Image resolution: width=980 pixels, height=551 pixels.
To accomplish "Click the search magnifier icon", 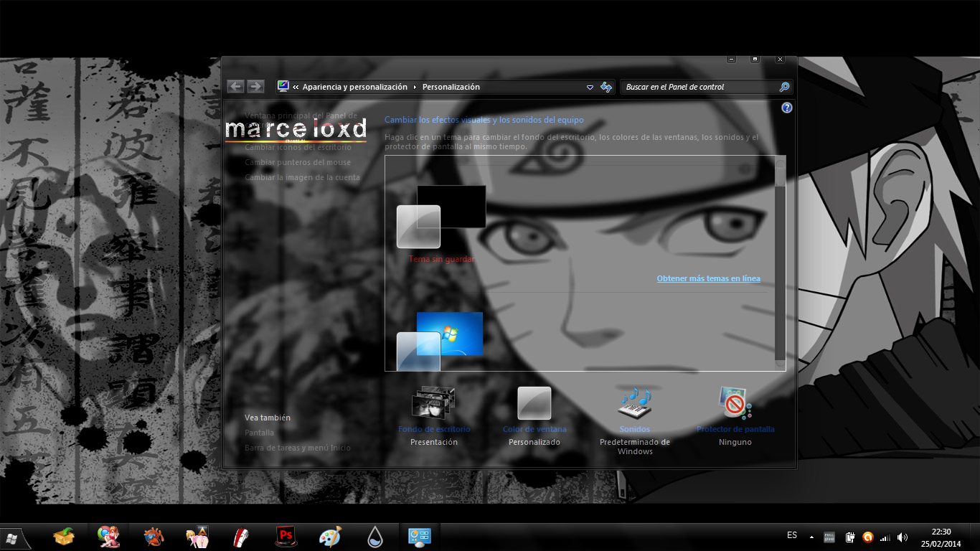I will (784, 87).
